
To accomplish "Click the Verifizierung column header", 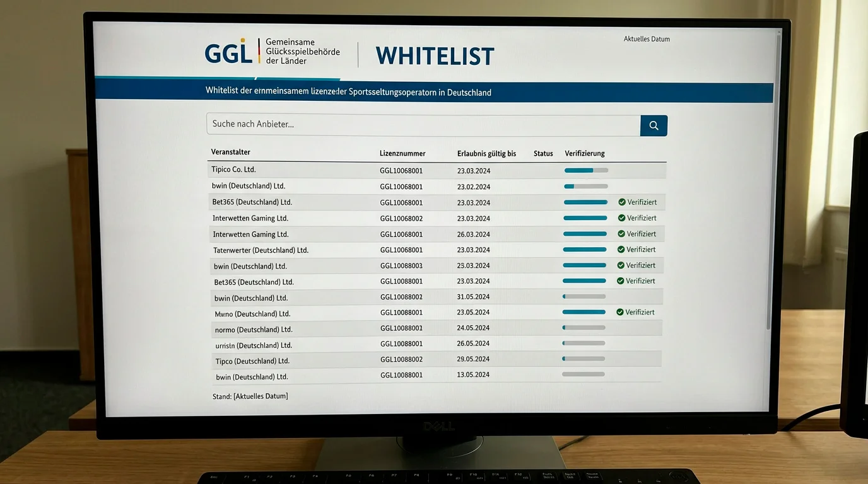I will (585, 153).
